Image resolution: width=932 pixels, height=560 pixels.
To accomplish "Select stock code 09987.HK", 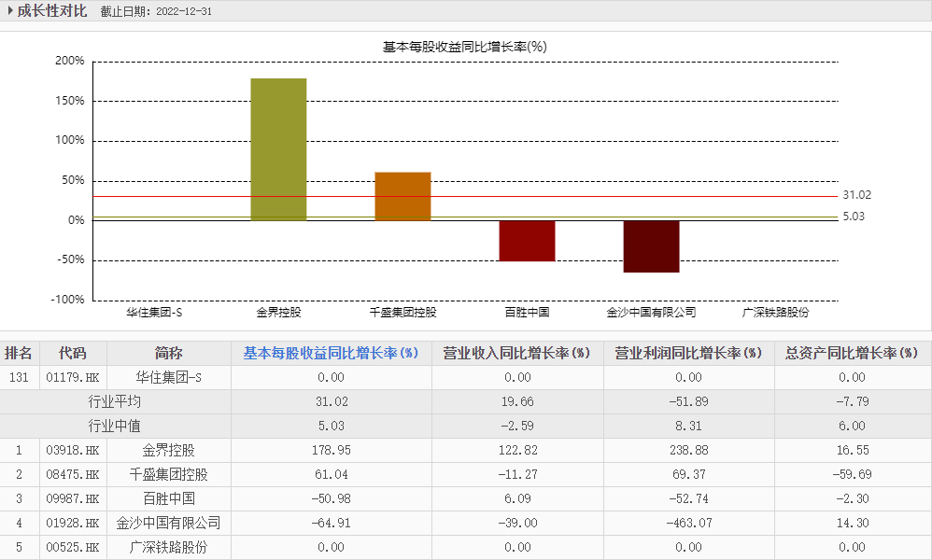I will point(73,499).
